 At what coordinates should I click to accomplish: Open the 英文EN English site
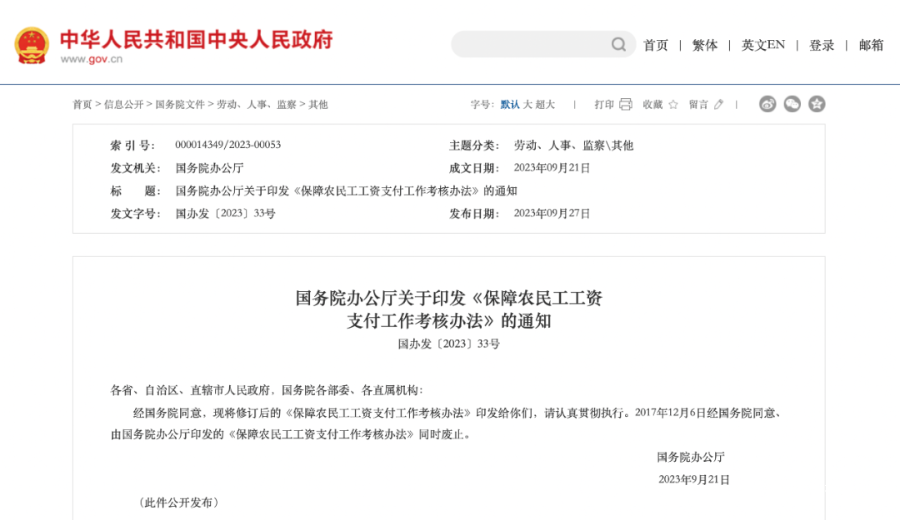[763, 45]
